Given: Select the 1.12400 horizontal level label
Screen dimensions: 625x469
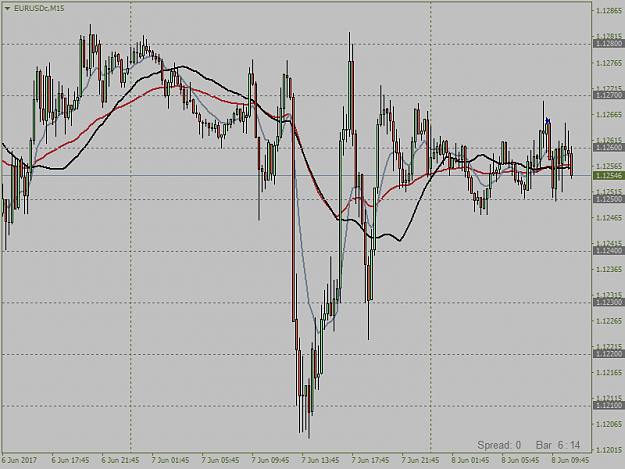Looking at the screenshot, I should pyautogui.click(x=609, y=251).
